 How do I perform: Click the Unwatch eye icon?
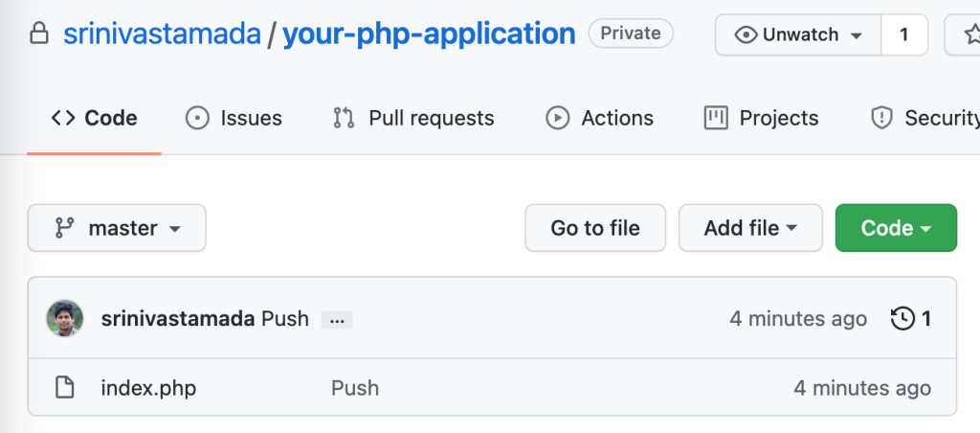pos(746,35)
